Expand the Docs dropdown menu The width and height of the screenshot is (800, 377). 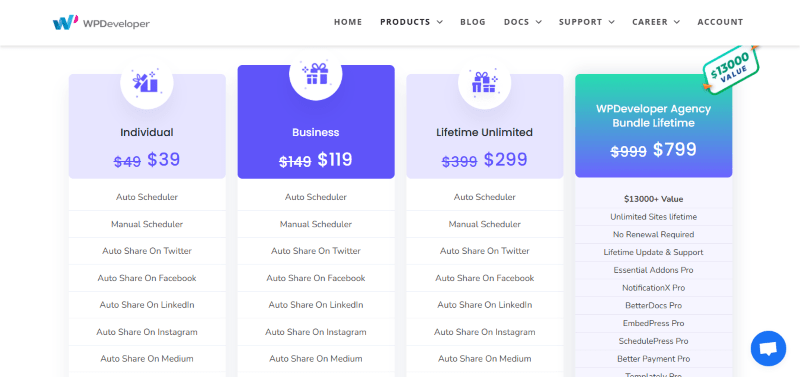click(x=522, y=22)
